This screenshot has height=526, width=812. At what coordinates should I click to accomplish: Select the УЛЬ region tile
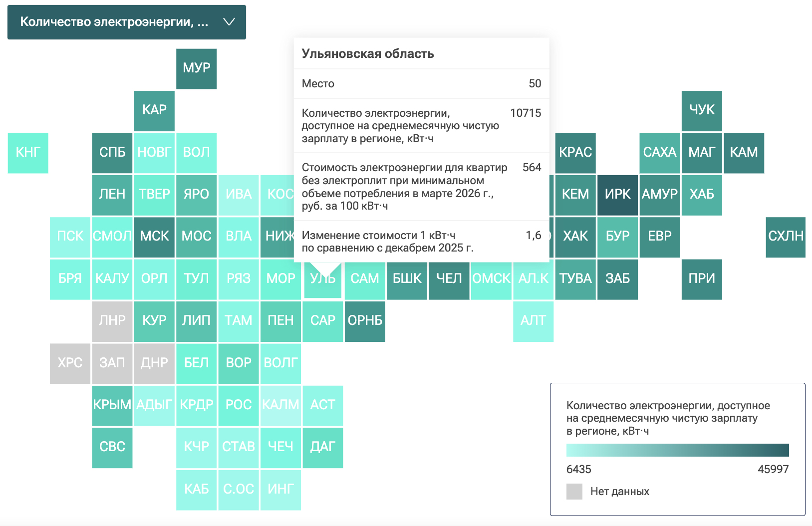[x=323, y=279]
